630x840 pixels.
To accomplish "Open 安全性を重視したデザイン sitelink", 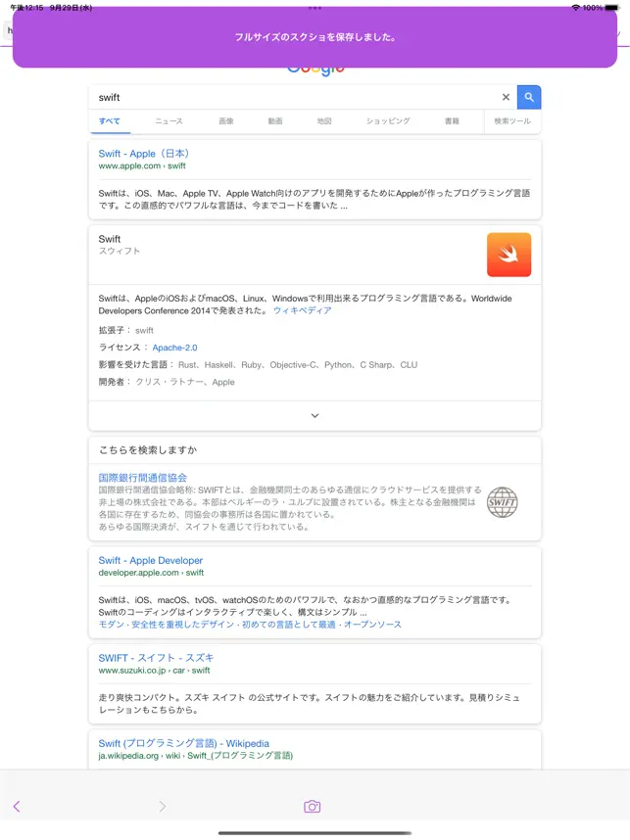I will pyautogui.click(x=183, y=625).
